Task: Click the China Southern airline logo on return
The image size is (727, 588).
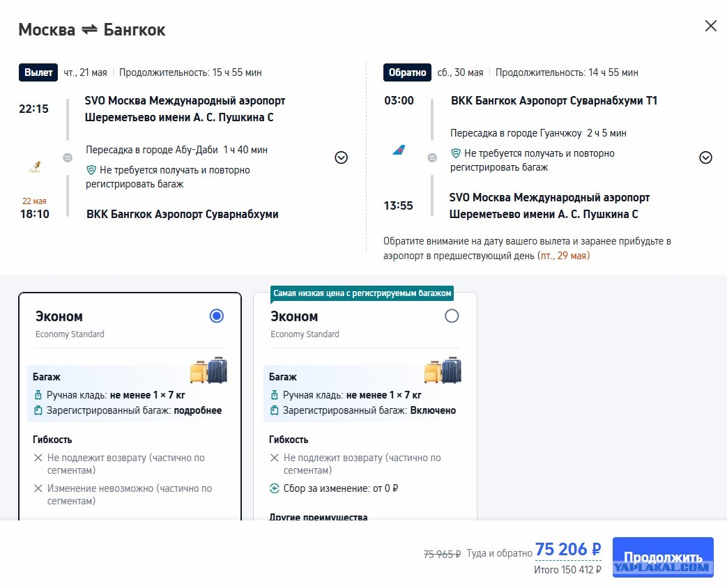Action: (x=399, y=150)
